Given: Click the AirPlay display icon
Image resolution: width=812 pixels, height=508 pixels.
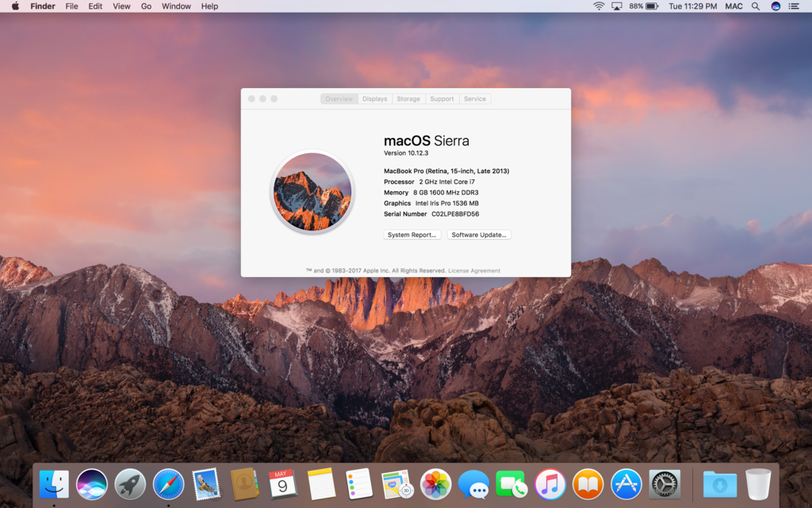Looking at the screenshot, I should click(617, 6).
